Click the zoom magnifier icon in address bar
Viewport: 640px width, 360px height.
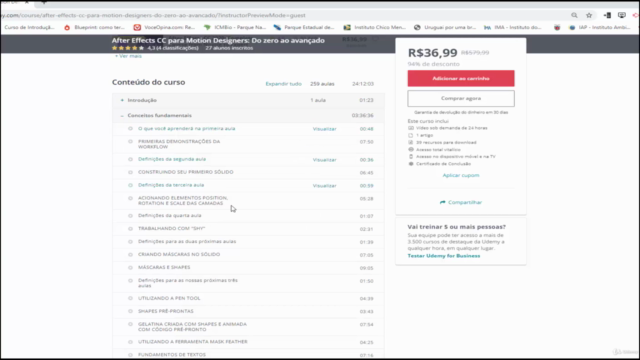[574, 15]
